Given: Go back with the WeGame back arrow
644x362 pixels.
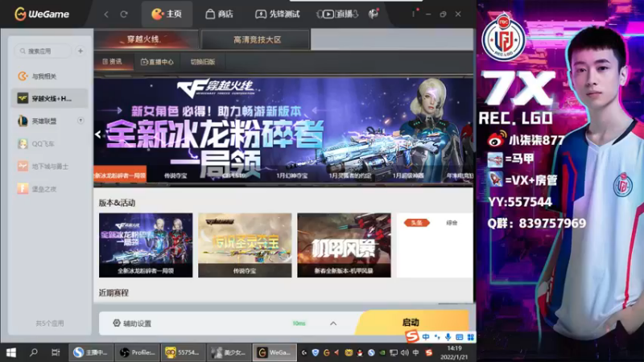Looking at the screenshot, I should point(106,14).
